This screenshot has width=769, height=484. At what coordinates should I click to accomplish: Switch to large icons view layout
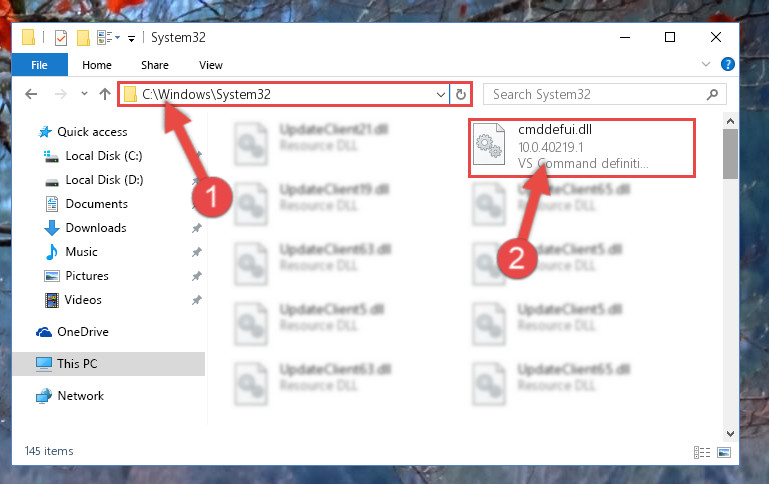[724, 452]
